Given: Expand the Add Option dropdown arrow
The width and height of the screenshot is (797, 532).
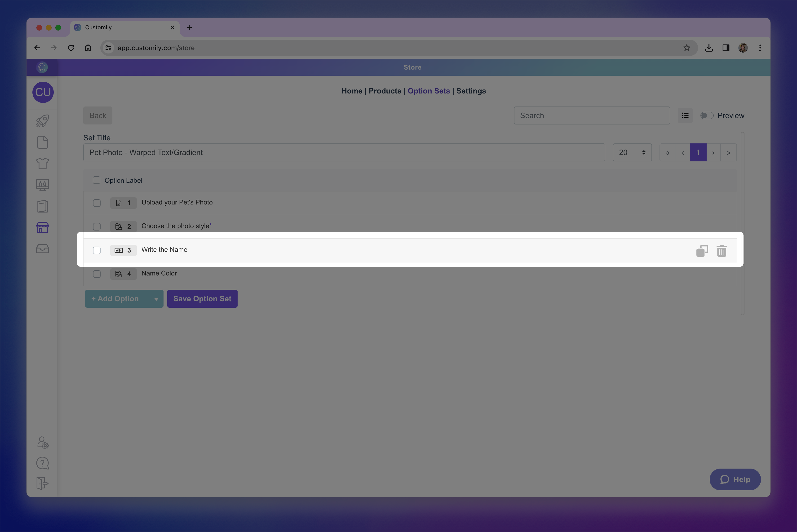Looking at the screenshot, I should click(156, 299).
